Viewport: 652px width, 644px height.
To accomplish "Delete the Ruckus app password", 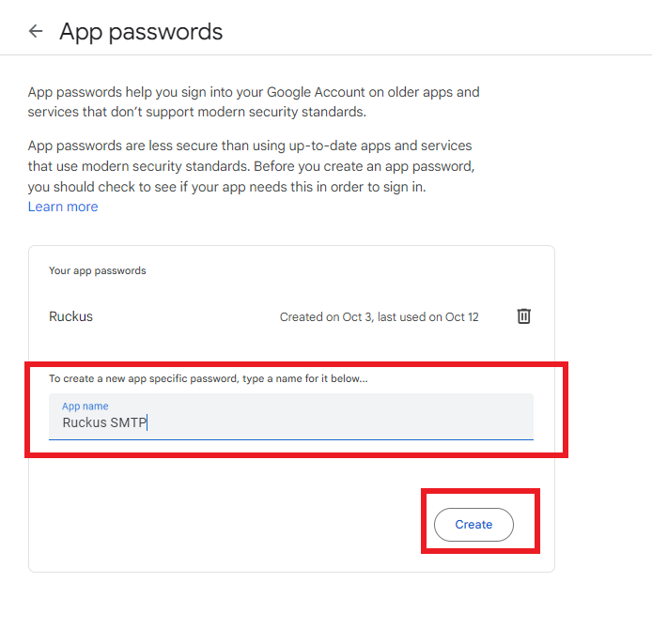I will click(x=524, y=316).
